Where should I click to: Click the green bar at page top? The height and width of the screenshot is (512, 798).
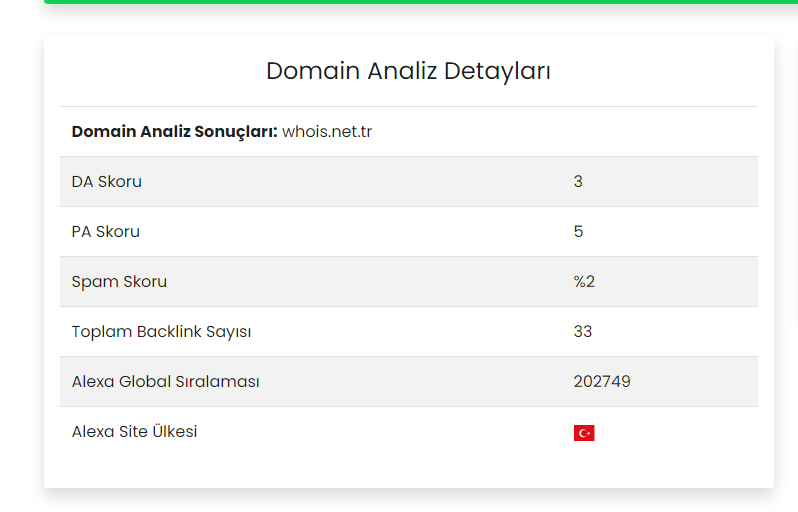point(421,2)
